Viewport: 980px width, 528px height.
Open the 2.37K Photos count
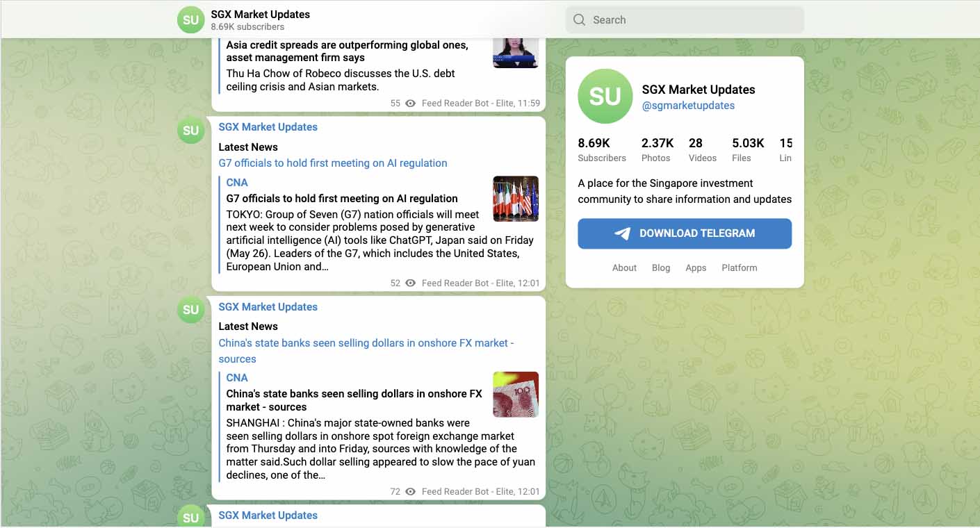[x=657, y=149]
